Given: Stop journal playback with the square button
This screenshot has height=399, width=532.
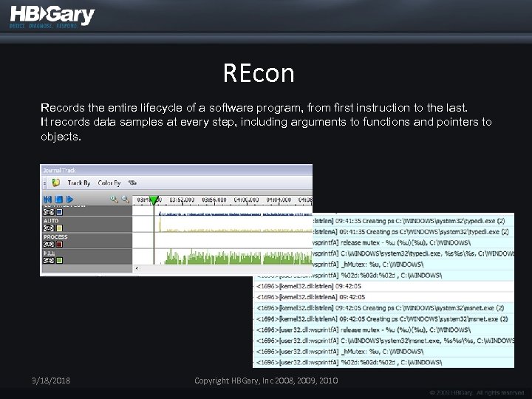Looking at the screenshot, I should (58, 199).
